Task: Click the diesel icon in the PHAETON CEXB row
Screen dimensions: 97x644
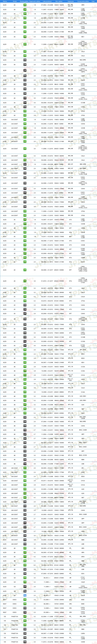Action: (25, 642)
